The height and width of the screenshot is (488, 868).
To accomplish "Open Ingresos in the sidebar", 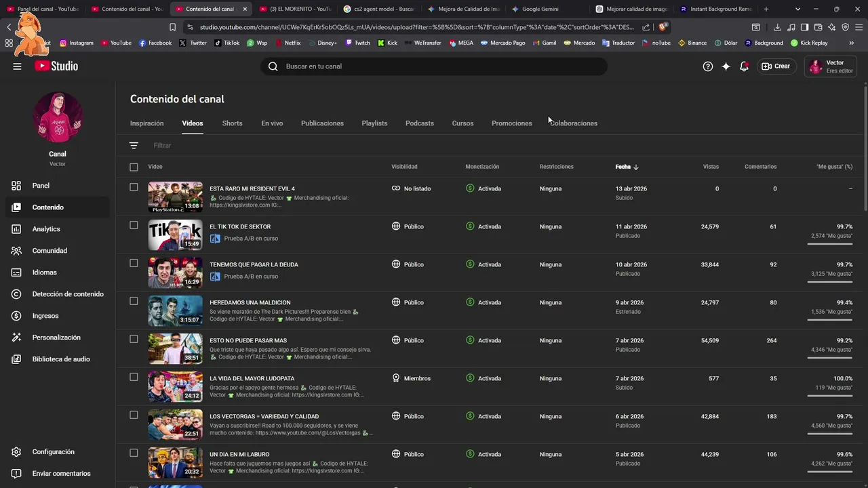I will coord(58,316).
